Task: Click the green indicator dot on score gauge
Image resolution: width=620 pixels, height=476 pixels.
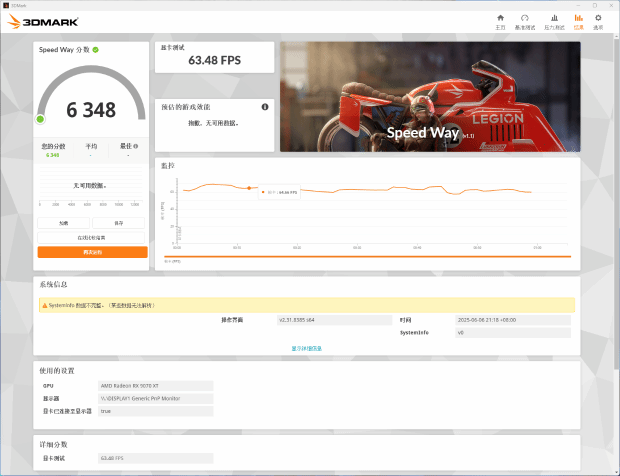Action: (x=40, y=119)
